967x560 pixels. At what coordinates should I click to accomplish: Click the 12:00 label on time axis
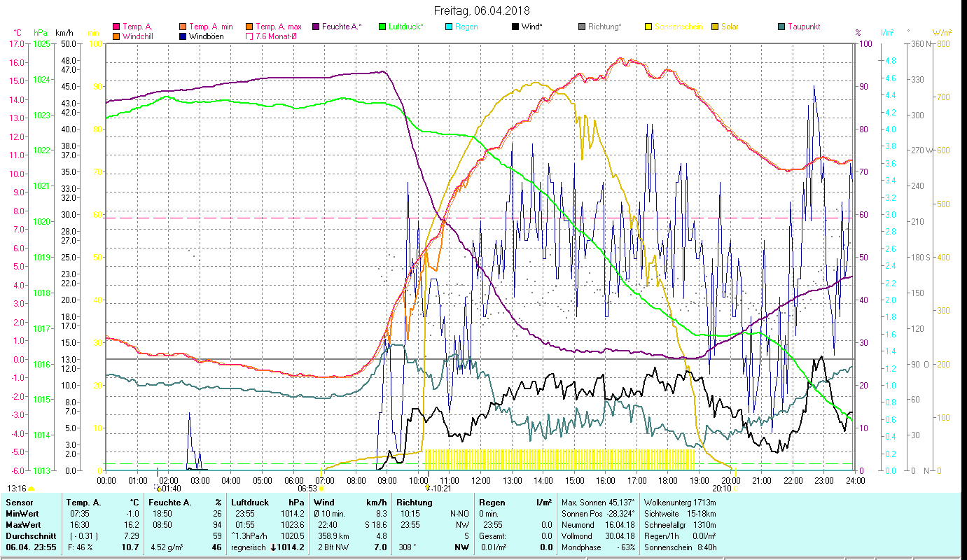pos(481,480)
